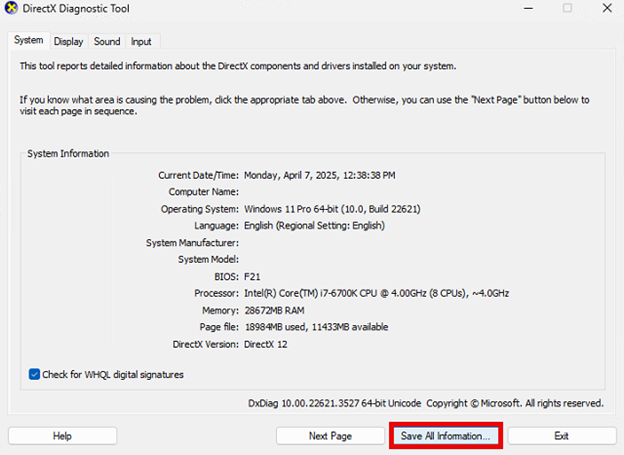Screen dimensions: 624x455
Task: Uncheck Check for WHQL digital signatures
Action: 35,375
